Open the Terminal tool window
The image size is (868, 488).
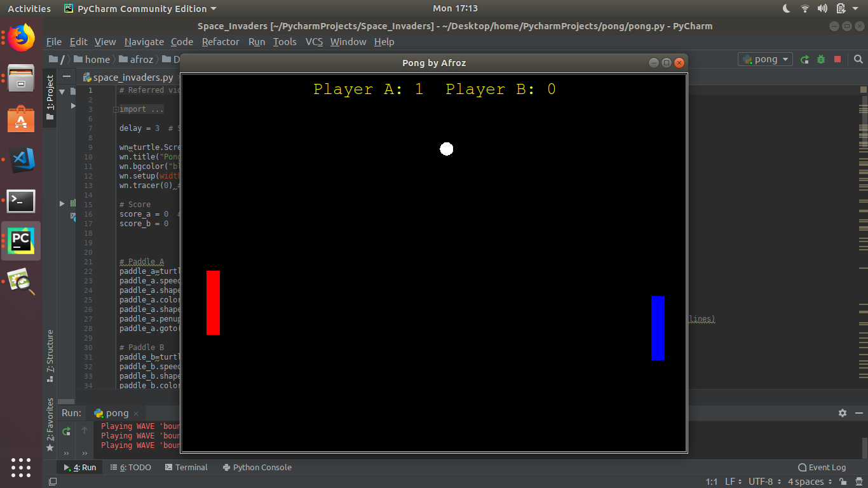(186, 467)
